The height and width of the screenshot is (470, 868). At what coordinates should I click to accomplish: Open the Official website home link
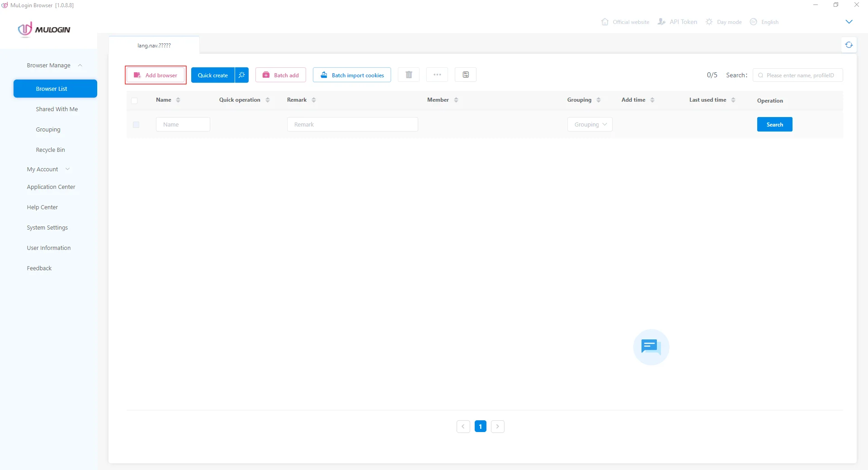click(625, 22)
